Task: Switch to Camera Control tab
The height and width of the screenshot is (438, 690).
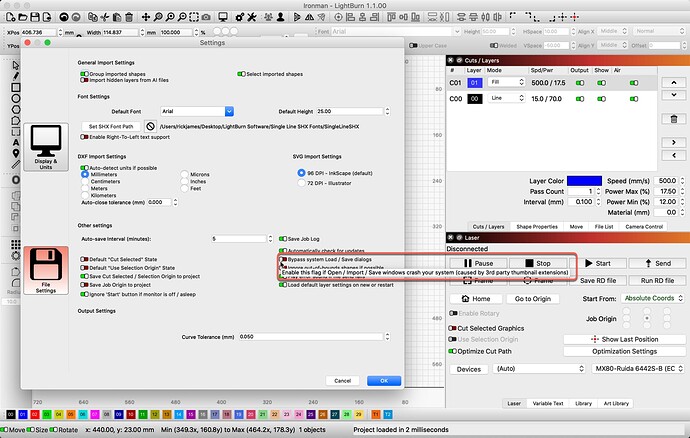Action: [x=644, y=227]
